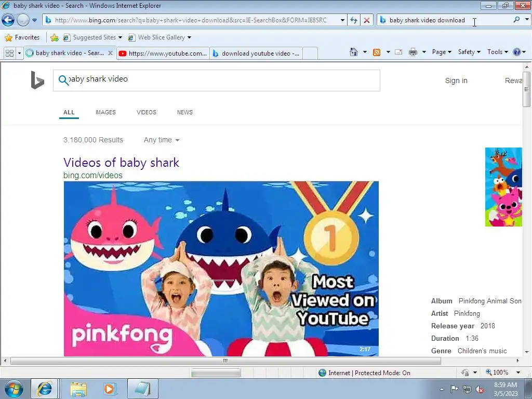This screenshot has height=399, width=532.
Task: Open the 100% zoom level control
Action: [x=503, y=373]
